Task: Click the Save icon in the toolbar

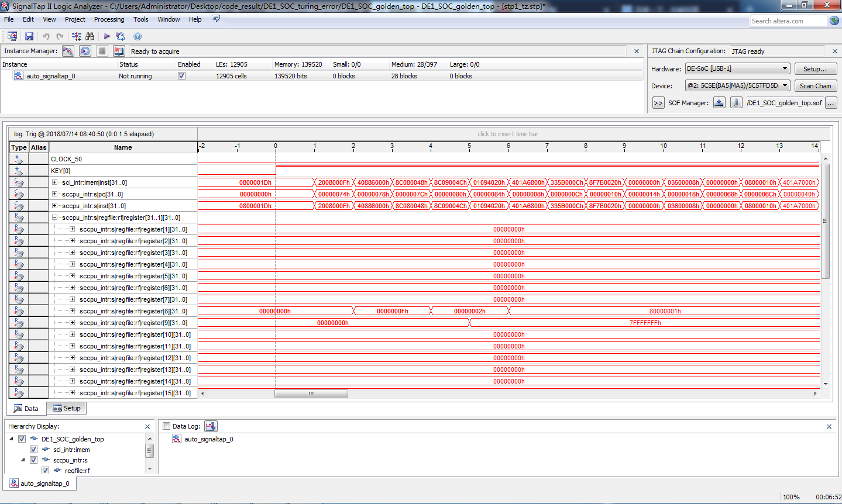Action: (29, 36)
